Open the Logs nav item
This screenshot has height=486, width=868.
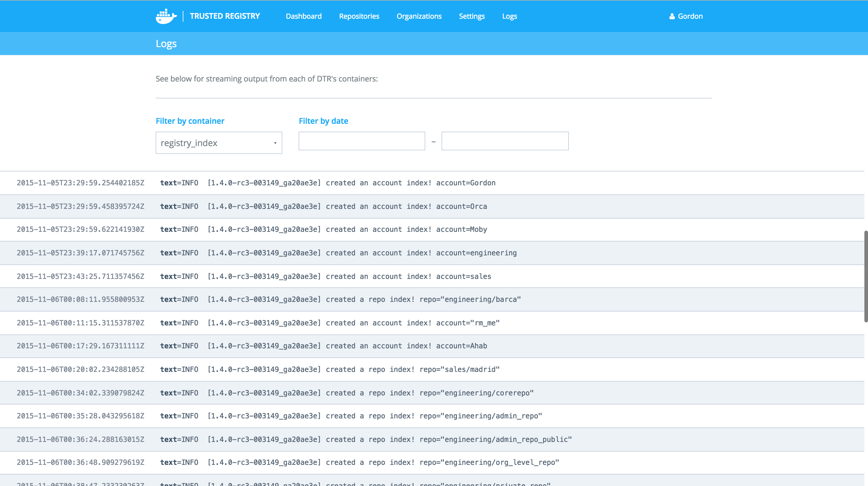coord(509,16)
